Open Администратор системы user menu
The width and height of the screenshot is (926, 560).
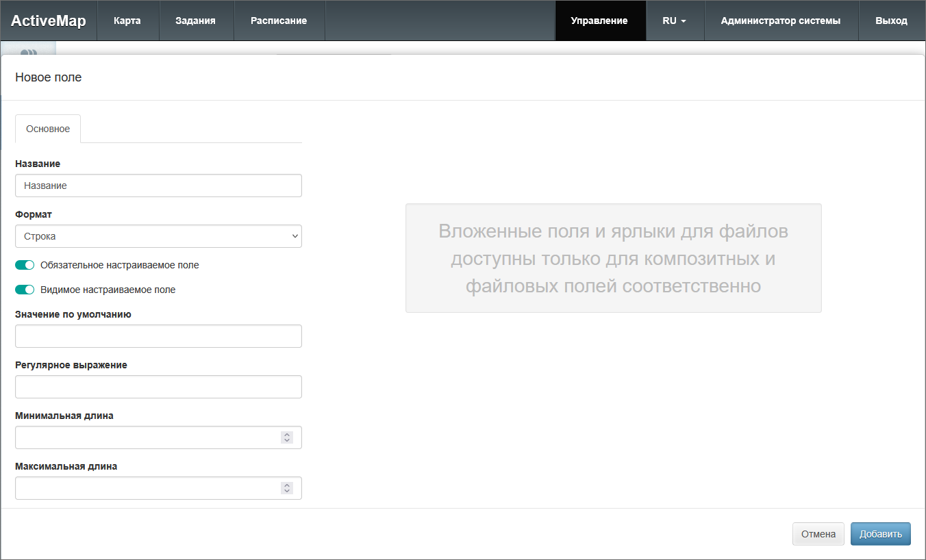[780, 21]
